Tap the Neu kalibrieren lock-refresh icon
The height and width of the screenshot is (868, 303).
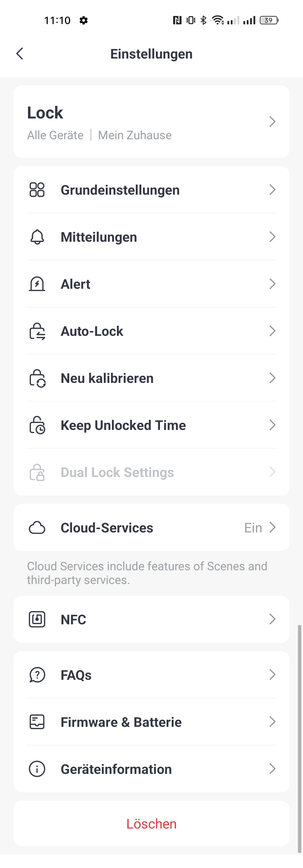point(37,378)
